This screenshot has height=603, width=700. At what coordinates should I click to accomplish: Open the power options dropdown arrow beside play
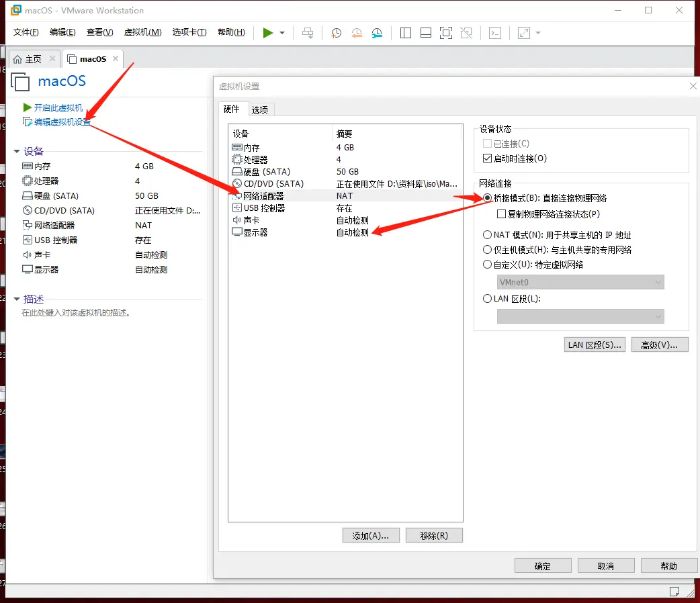(x=282, y=33)
